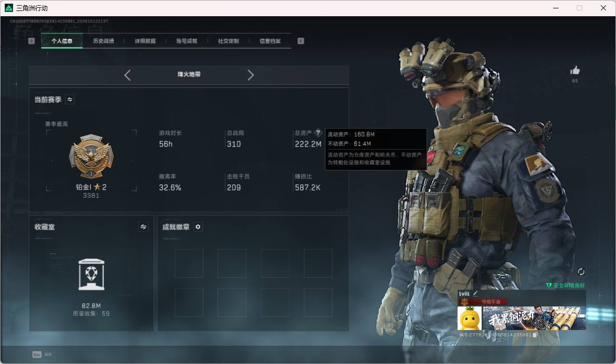This screenshot has height=364, width=616.
Task: Copy the player ID number with copy icon
Action: tap(534, 335)
